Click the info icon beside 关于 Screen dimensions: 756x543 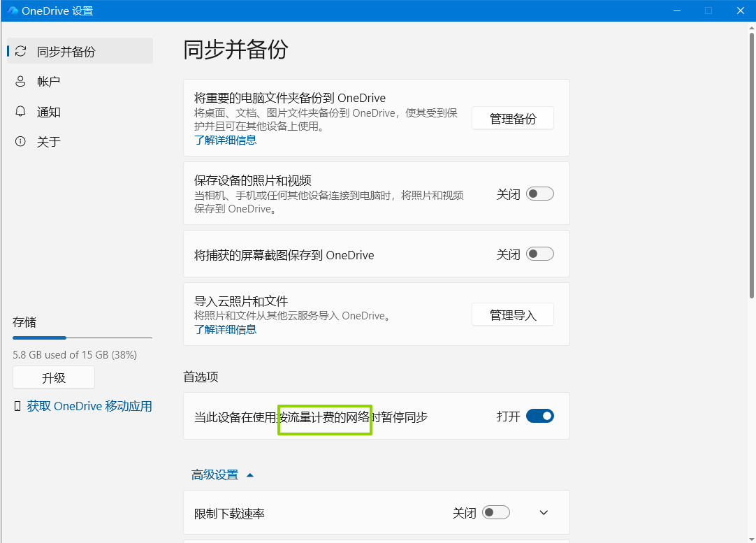(20, 141)
